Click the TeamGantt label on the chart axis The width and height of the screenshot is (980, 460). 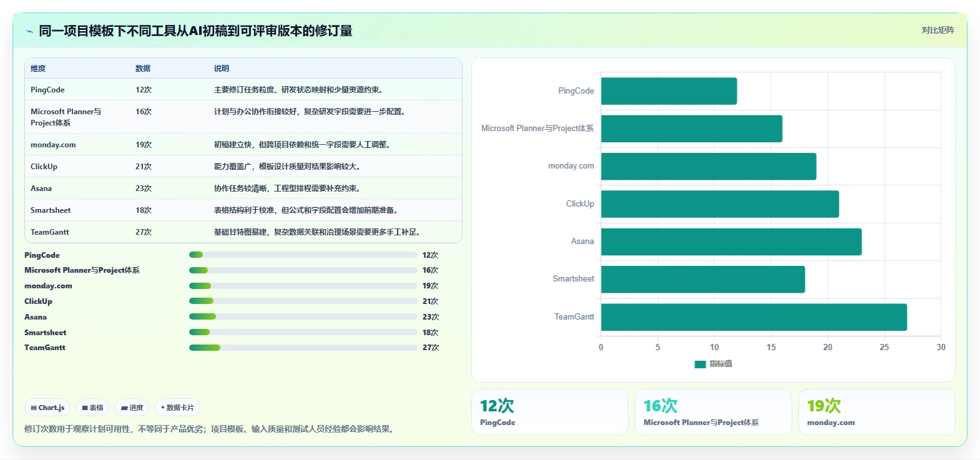(574, 317)
